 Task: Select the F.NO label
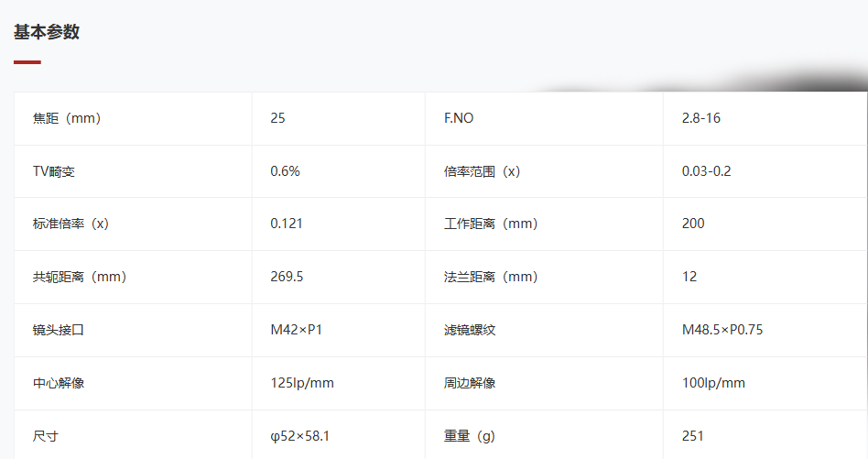pyautogui.click(x=459, y=118)
